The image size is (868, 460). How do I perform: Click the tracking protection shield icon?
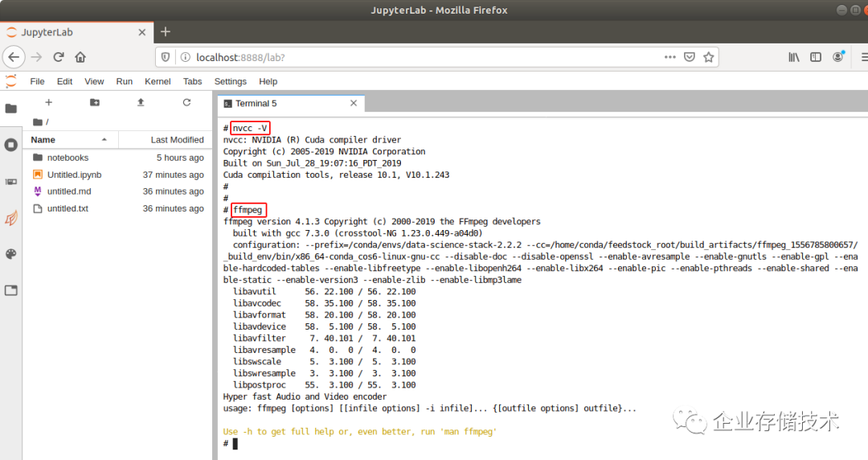pos(166,57)
